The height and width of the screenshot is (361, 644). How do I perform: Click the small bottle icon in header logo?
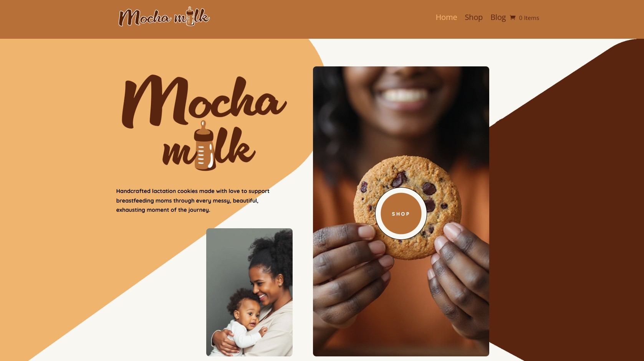pos(190,16)
